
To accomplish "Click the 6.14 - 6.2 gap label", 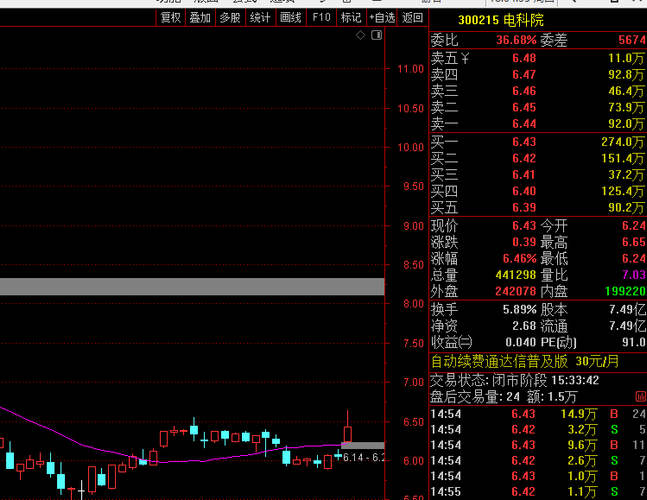I will tap(364, 457).
